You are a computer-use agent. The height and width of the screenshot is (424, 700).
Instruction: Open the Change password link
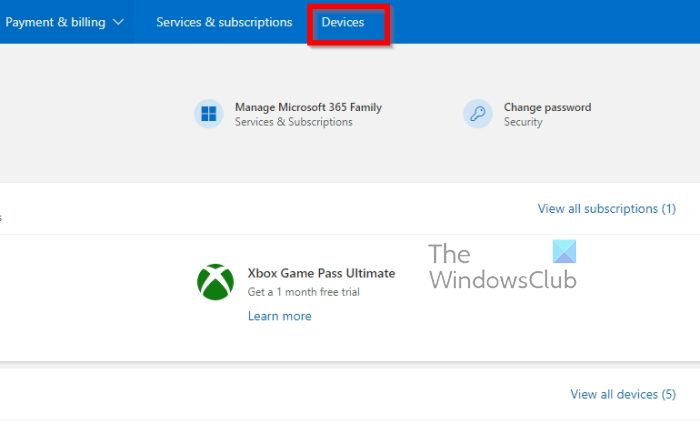tap(547, 107)
